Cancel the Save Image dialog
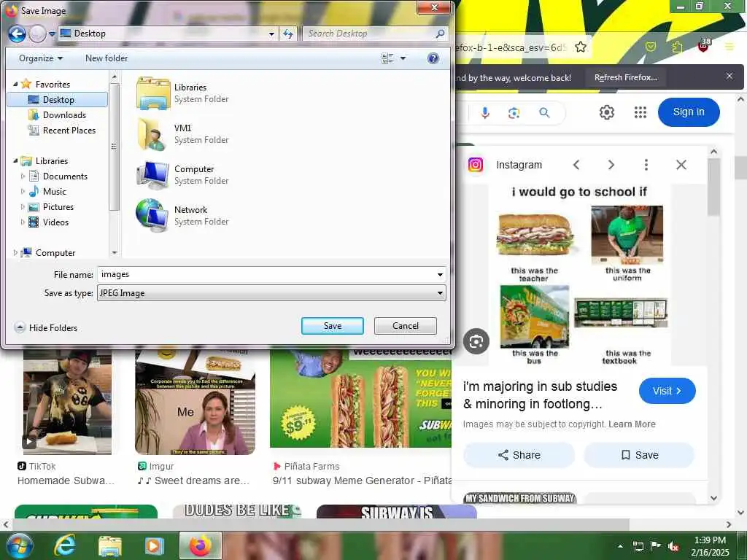This screenshot has width=747, height=560. coord(406,326)
